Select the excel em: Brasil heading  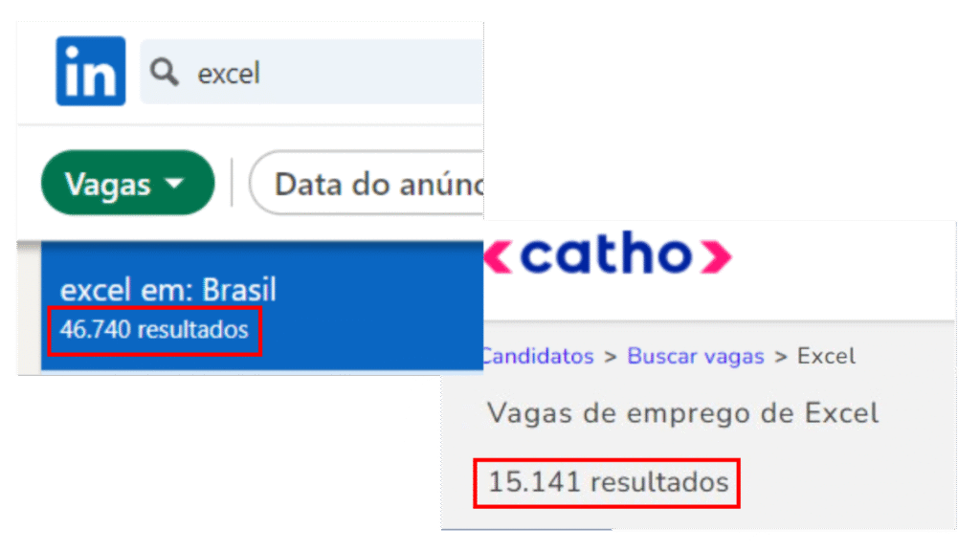[168, 289]
